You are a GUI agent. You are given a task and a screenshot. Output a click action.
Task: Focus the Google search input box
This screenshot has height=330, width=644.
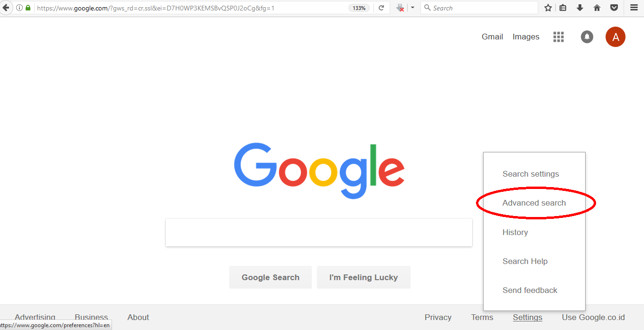[x=319, y=232]
